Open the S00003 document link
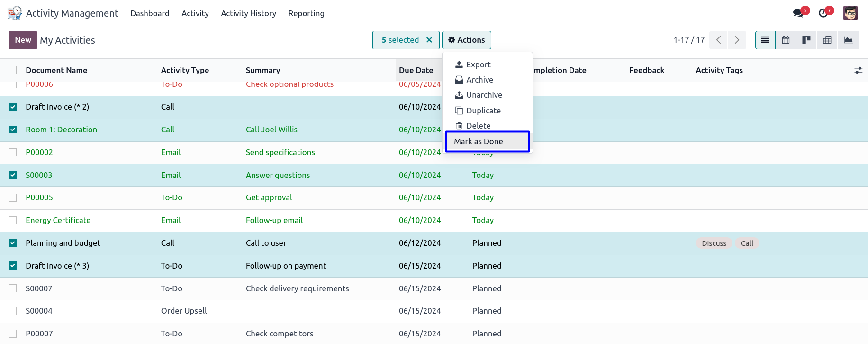Image resolution: width=868 pixels, height=344 pixels. click(39, 175)
